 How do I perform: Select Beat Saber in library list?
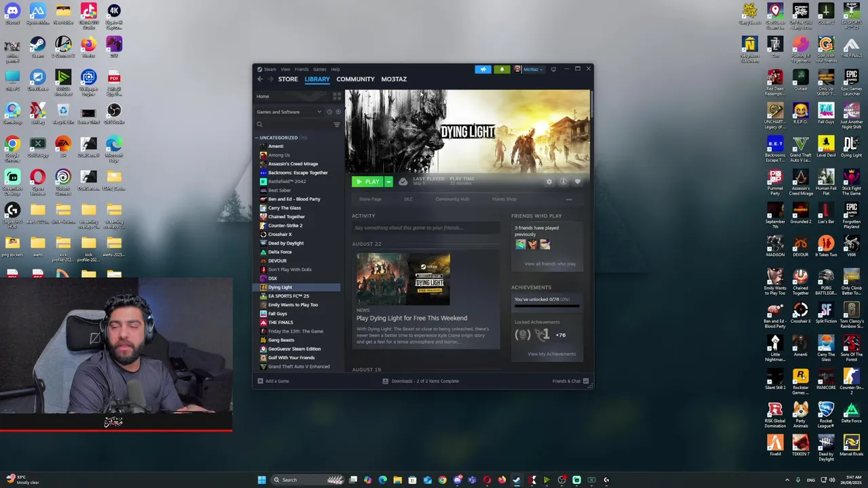tap(279, 190)
